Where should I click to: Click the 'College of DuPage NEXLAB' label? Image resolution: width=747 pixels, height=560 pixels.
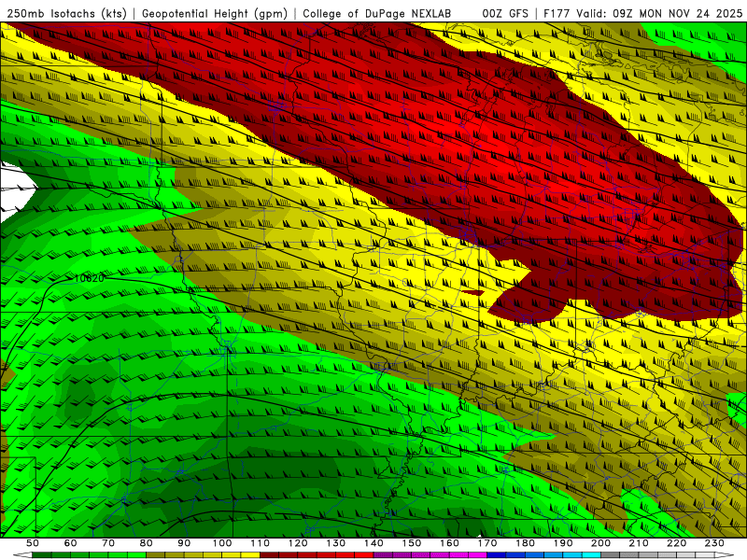point(377,14)
